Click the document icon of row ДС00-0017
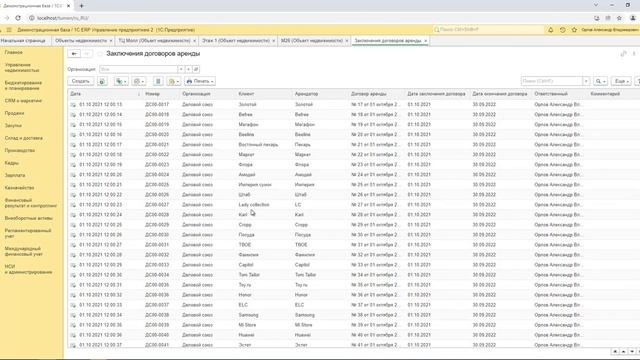This screenshot has height=360, width=640. [73, 105]
